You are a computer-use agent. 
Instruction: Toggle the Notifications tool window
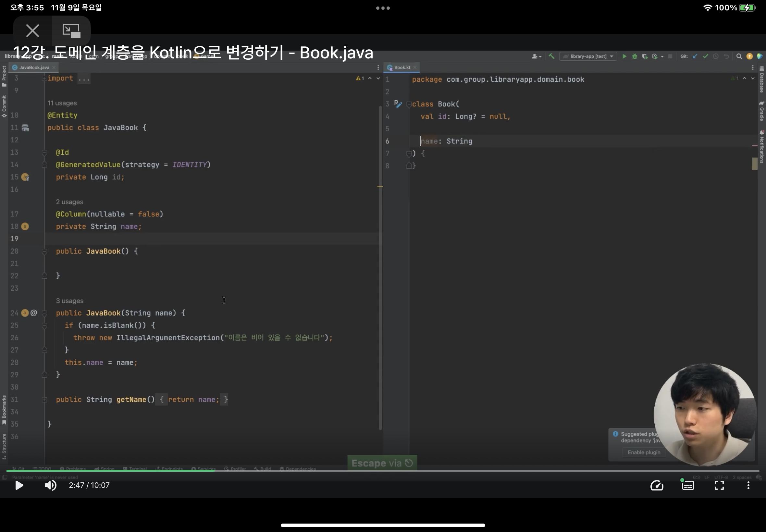[x=762, y=147]
